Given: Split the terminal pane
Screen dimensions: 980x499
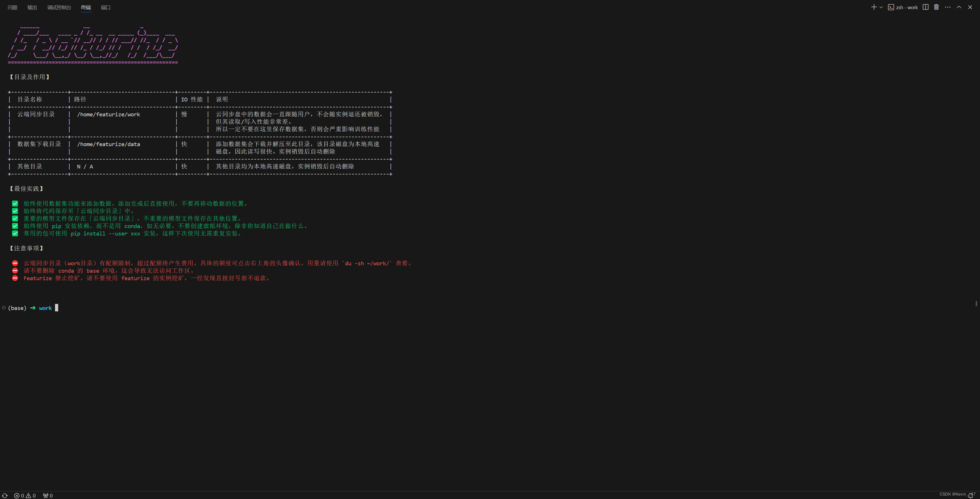Looking at the screenshot, I should pyautogui.click(x=926, y=7).
